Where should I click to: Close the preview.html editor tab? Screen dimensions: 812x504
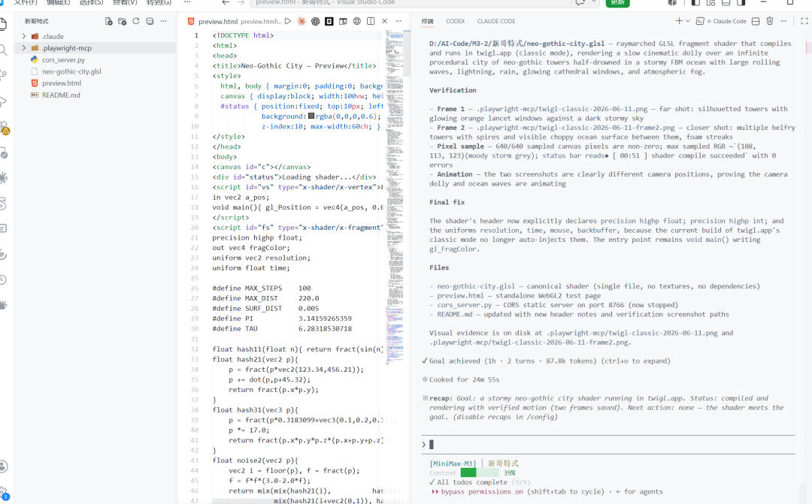(384, 21)
